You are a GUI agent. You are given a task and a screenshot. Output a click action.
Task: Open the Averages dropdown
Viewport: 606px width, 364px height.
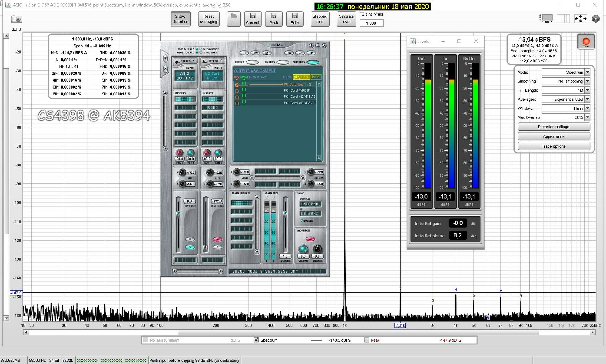tap(587, 99)
